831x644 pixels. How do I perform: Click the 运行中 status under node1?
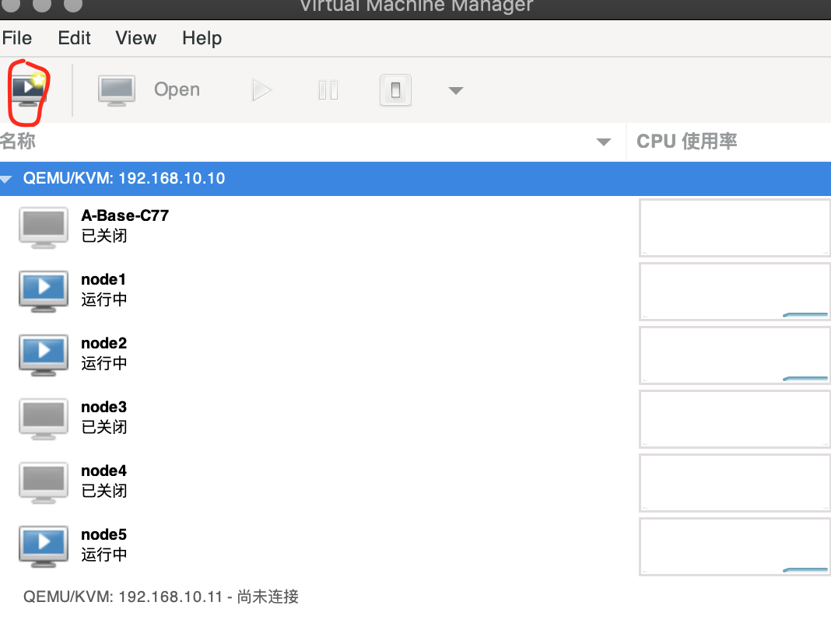tap(104, 299)
